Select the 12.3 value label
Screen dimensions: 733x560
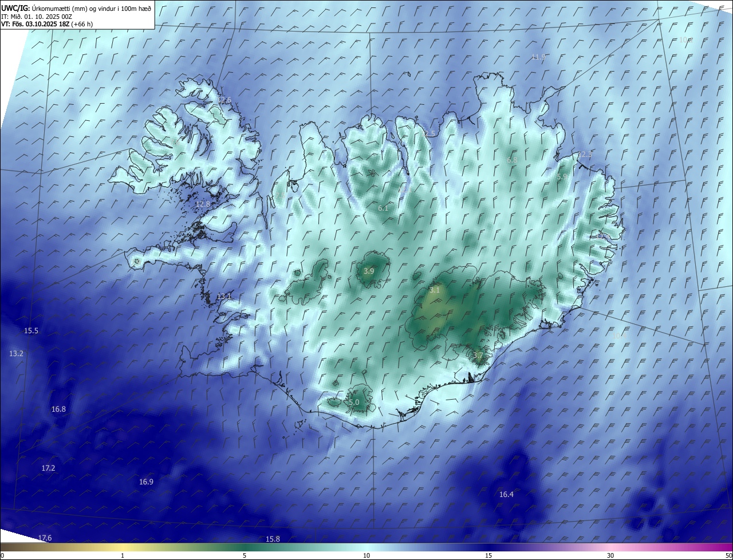[x=585, y=155]
